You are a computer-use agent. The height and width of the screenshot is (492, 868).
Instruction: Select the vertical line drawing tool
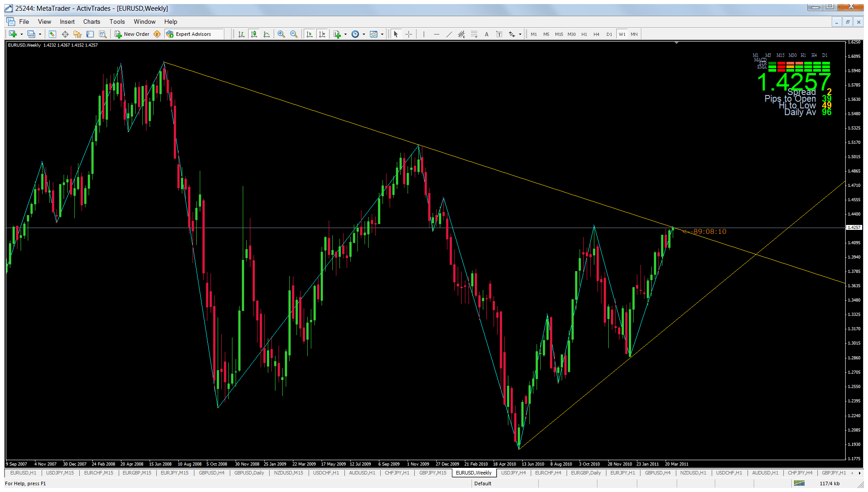pos(424,34)
